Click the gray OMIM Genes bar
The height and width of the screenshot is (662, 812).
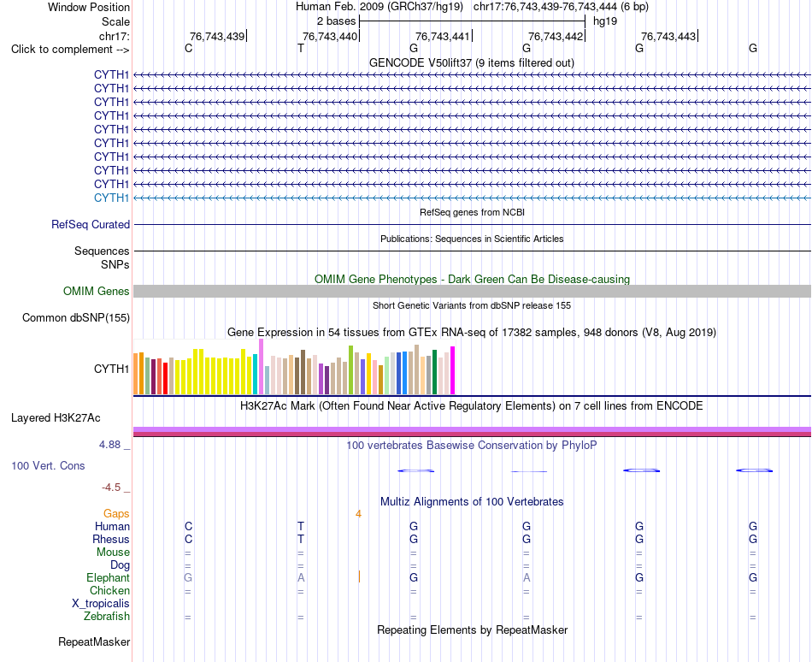coord(472,291)
